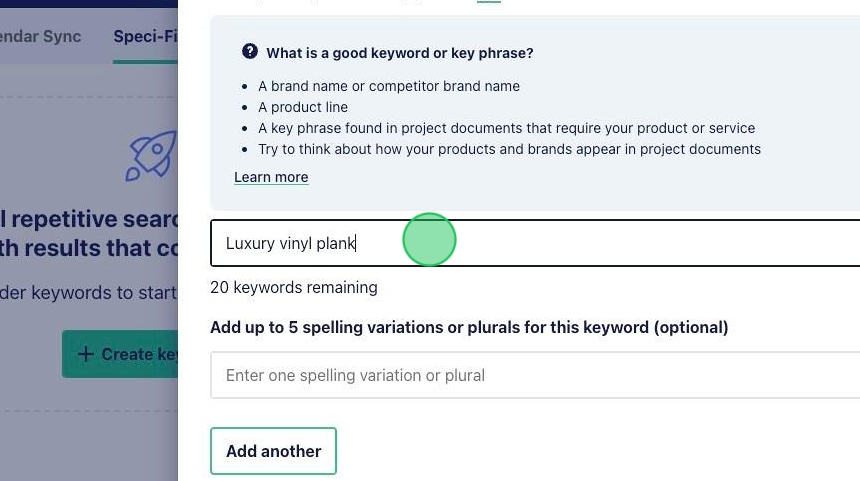Screen dimensions: 860x481
Task: Click the dimmed repetitive search headline
Action: coord(89,233)
